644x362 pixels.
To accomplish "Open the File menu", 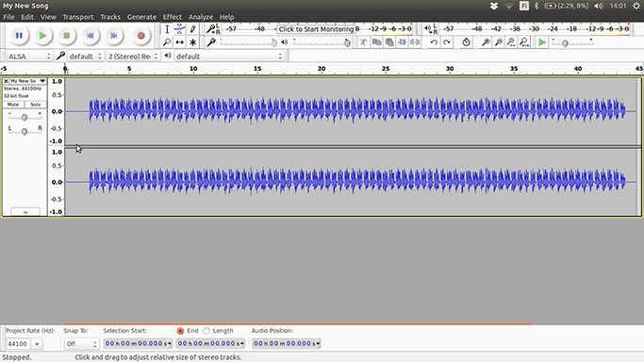I will [x=8, y=17].
